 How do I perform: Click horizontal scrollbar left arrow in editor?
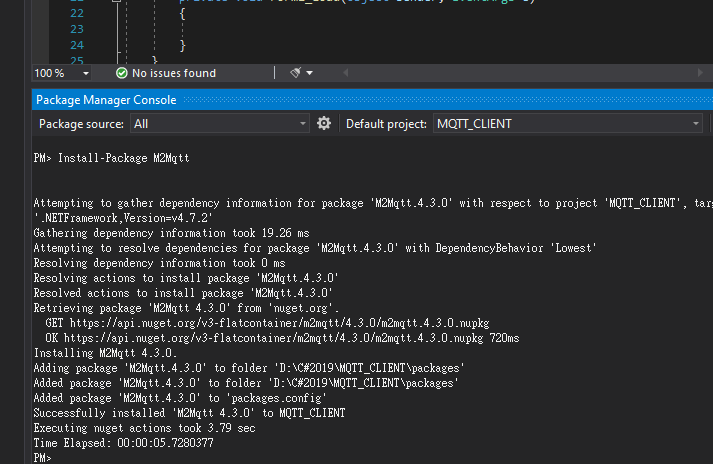pos(346,73)
